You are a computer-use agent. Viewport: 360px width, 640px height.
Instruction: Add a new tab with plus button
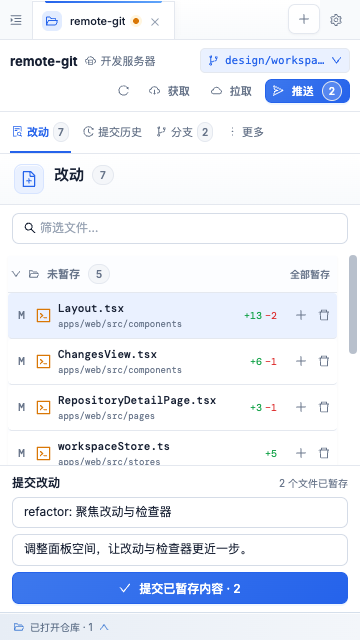pyautogui.click(x=304, y=19)
